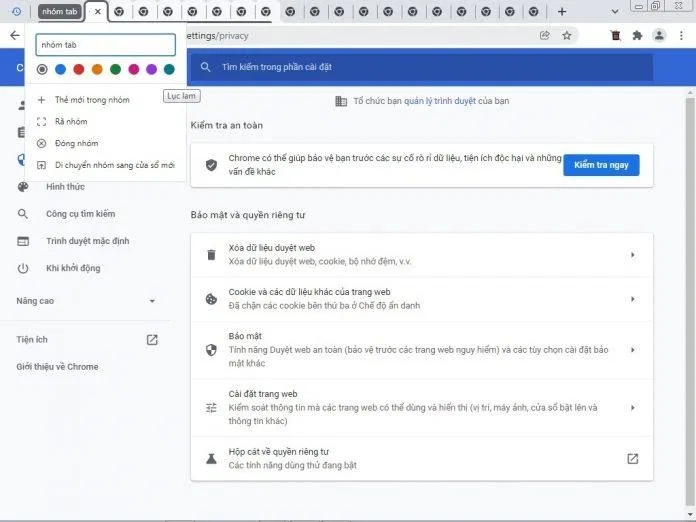Screen dimensions: 696x522
Task: Click the Kiểm tra ngay button
Action: (x=601, y=165)
